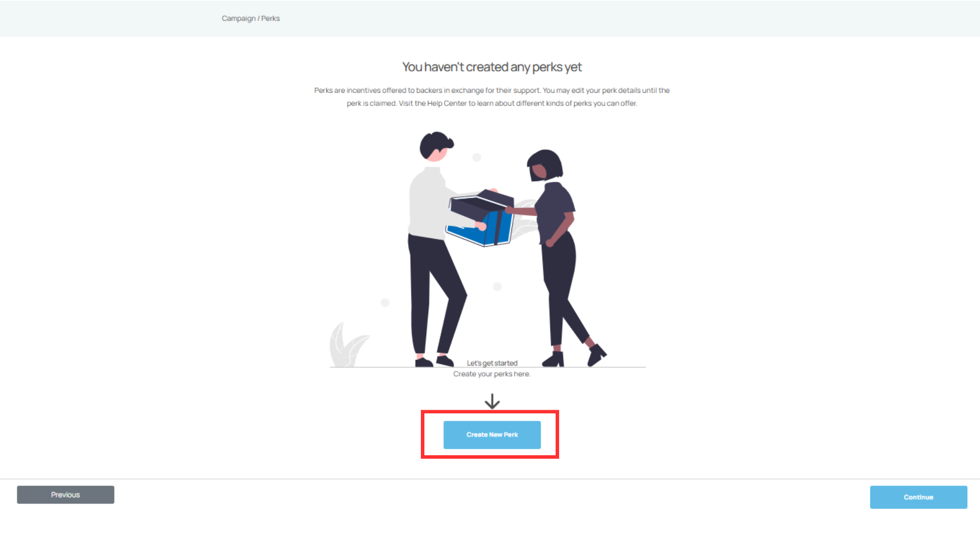Click the heading about no perks created
The height and width of the screenshot is (551, 980).
[x=492, y=67]
